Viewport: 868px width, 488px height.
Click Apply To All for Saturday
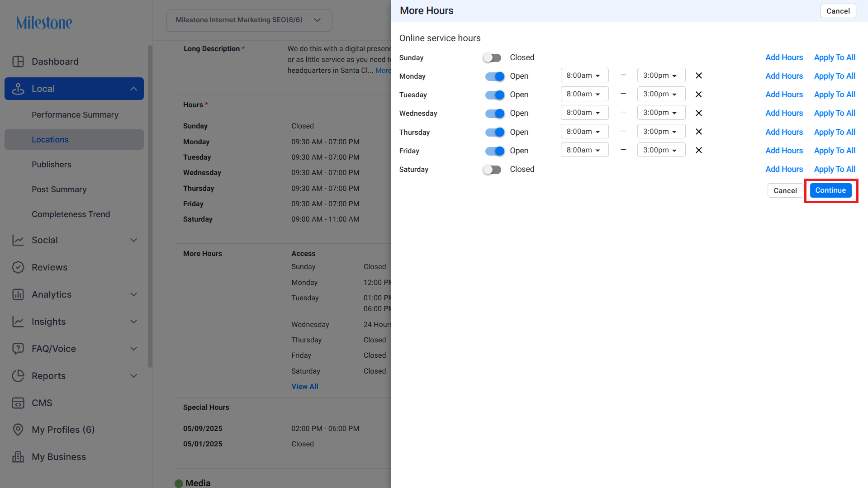(835, 169)
